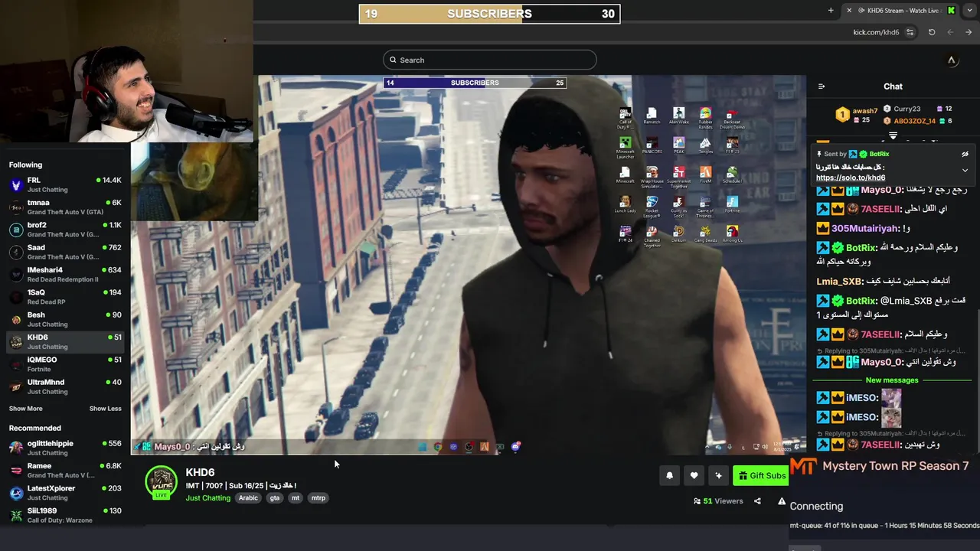Open Besh Just Chatting channel
This screenshot has height=551, width=980.
(65, 319)
